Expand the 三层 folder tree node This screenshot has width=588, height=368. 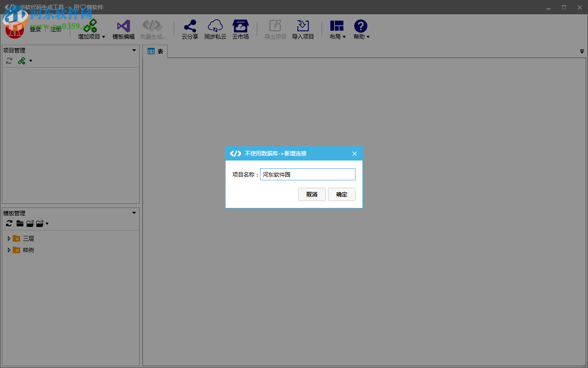(x=9, y=239)
